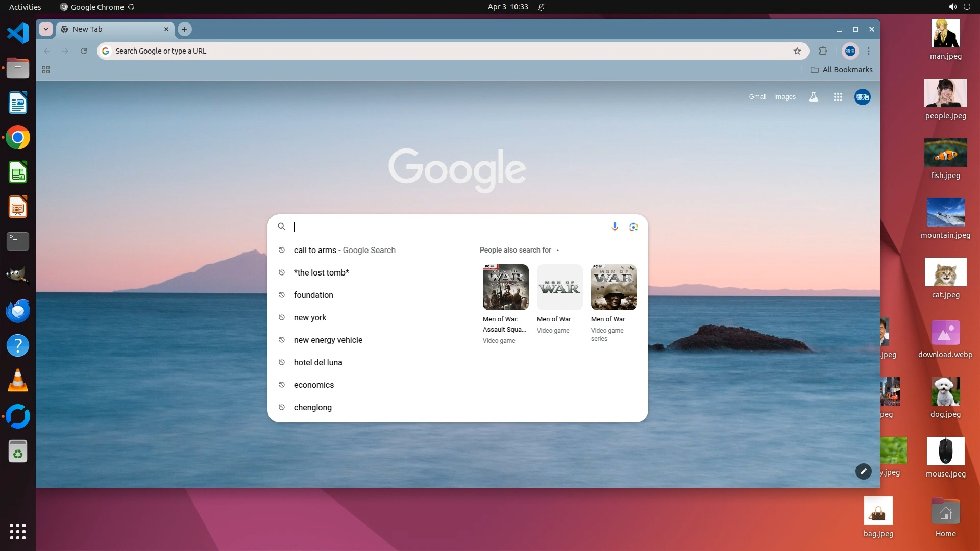Collapse the People also search for section

pyautogui.click(x=558, y=250)
